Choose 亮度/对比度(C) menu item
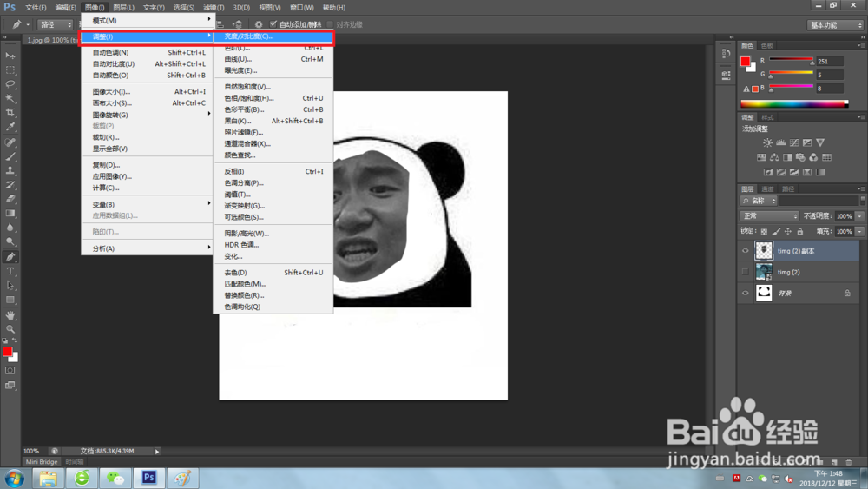Image resolution: width=868 pixels, height=489 pixels. [273, 36]
